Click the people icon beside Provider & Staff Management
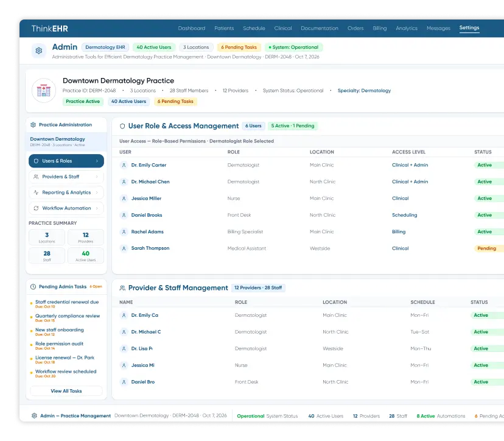The image size is (504, 441). click(122, 288)
